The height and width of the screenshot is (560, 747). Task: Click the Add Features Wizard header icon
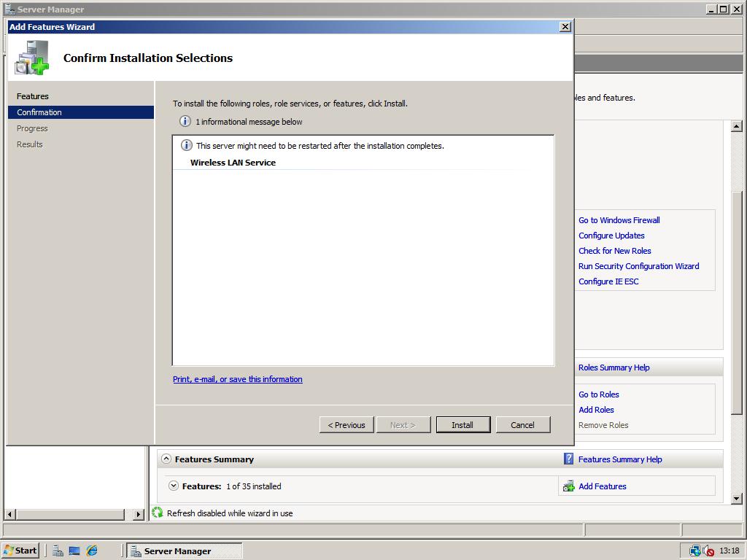coord(31,57)
